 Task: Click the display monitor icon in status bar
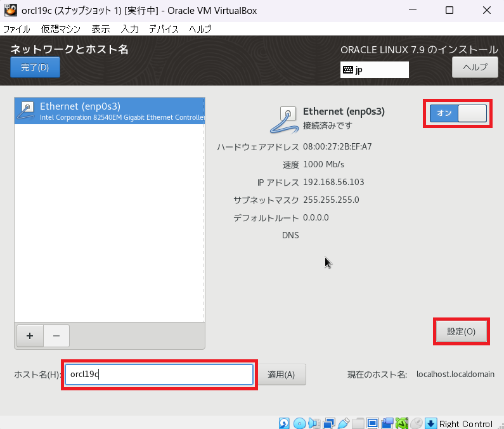373,423
